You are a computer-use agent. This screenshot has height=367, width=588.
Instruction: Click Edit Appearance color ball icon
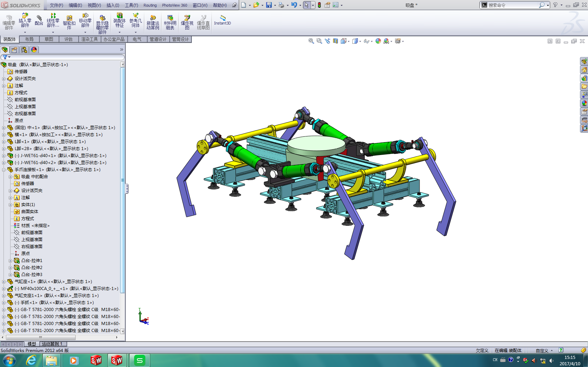[378, 41]
